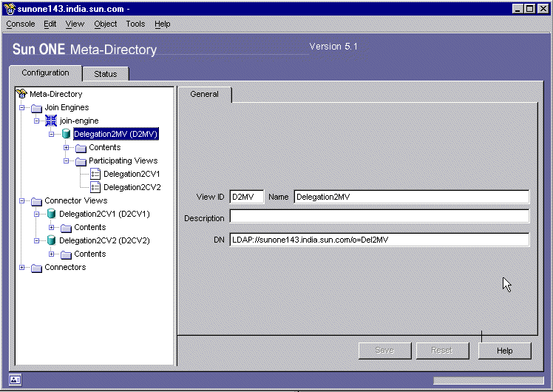Click the title bar application icon
The height and width of the screenshot is (392, 553).
coord(10,8)
